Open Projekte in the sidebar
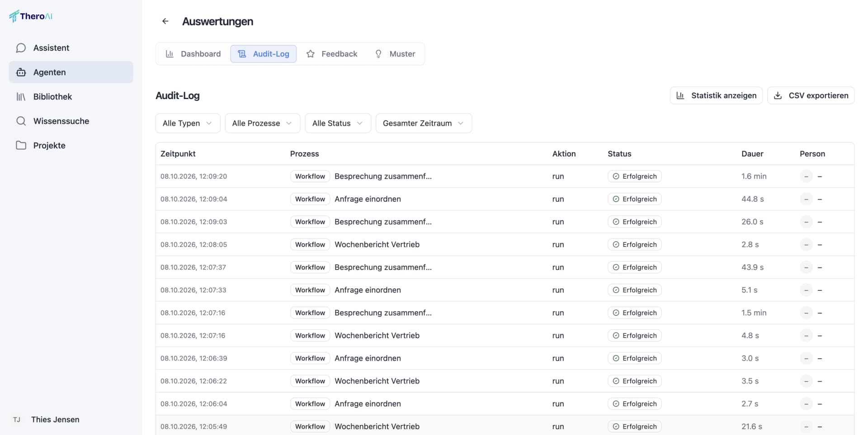 (71, 146)
